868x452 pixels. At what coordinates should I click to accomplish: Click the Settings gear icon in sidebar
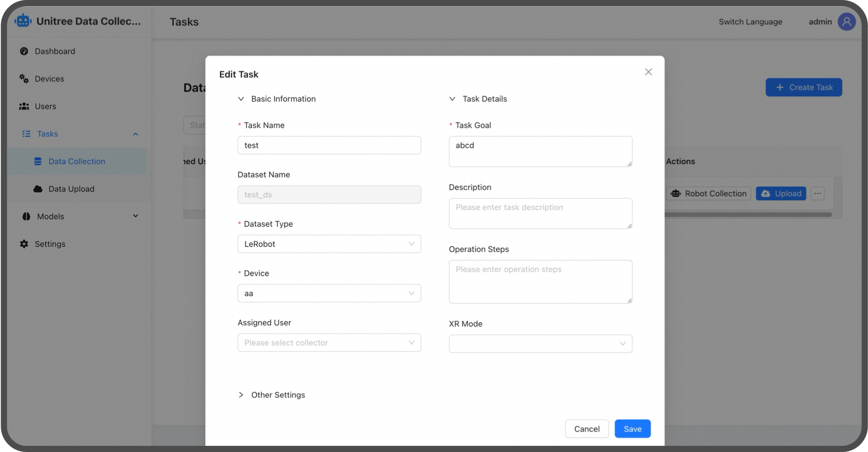coord(24,244)
